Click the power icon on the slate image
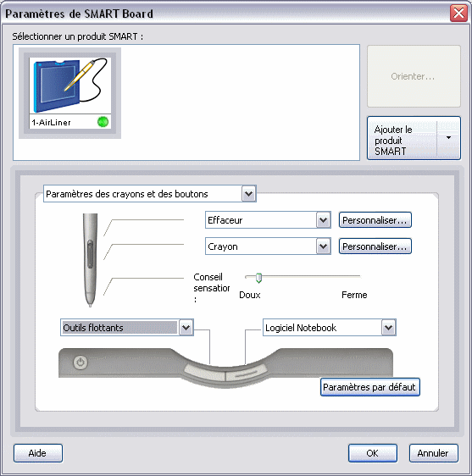Viewport: 472px width, 476px height. (x=81, y=363)
